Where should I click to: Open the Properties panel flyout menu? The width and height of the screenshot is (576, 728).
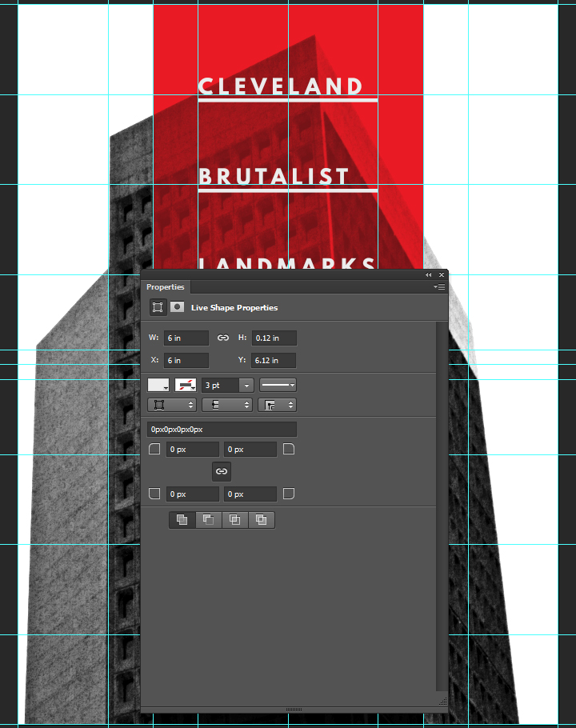click(x=439, y=287)
